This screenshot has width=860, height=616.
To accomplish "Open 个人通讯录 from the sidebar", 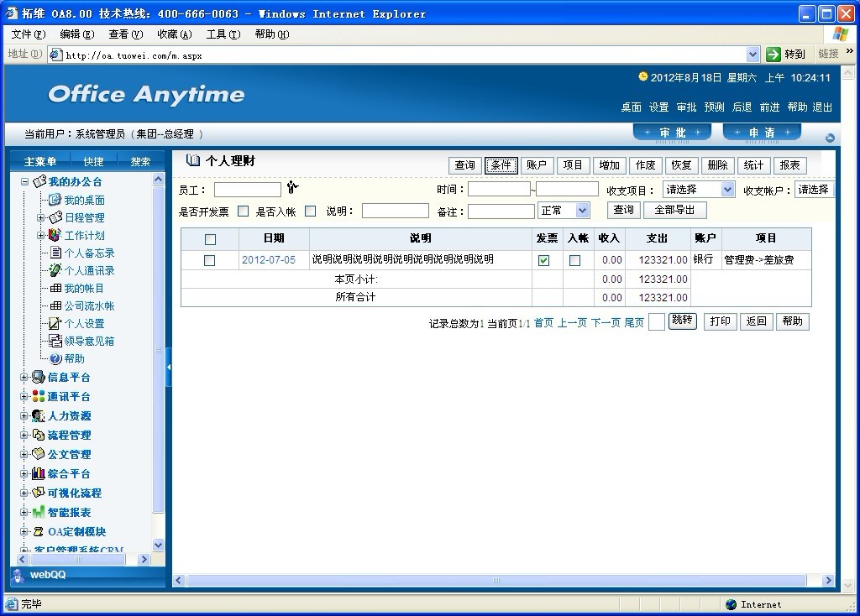I will click(89, 270).
